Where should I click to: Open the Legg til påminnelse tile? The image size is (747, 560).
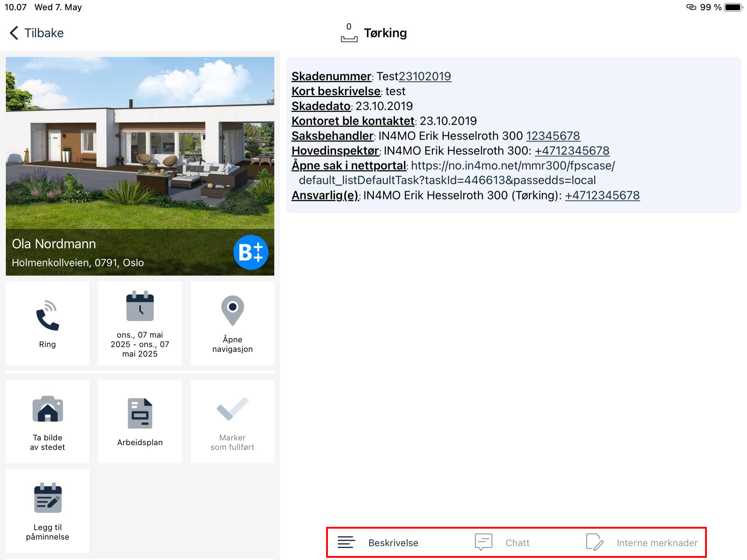(47, 510)
